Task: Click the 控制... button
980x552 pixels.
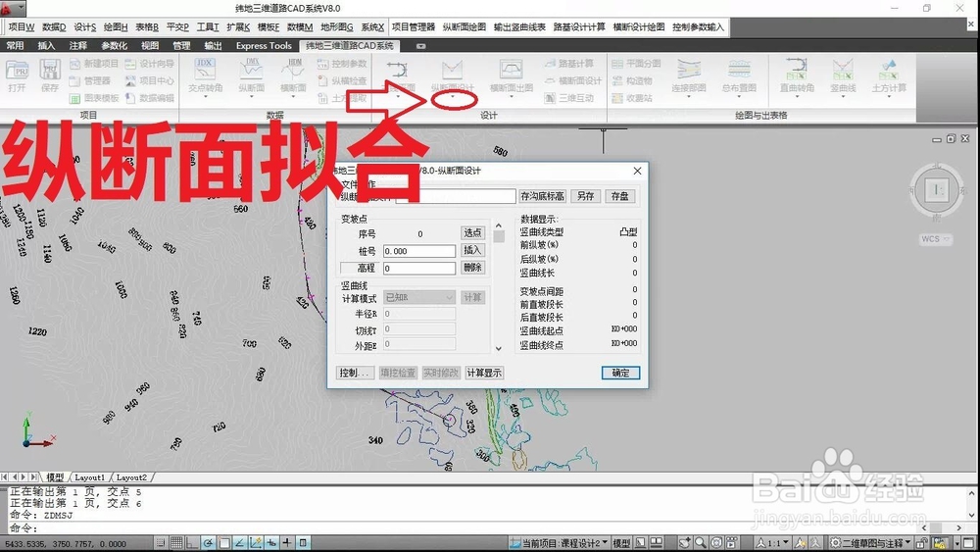Action: (355, 373)
